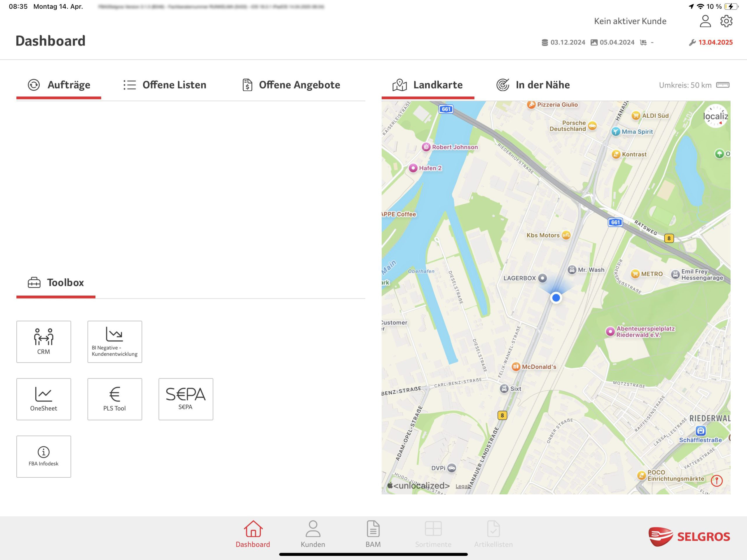The height and width of the screenshot is (560, 747).
Task: Select the Aufträge tab
Action: coord(59,85)
